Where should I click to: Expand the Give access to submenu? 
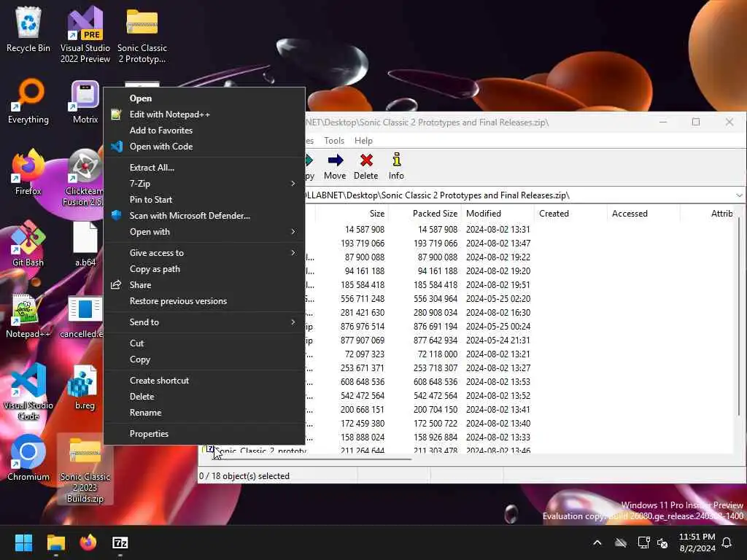[204, 253]
